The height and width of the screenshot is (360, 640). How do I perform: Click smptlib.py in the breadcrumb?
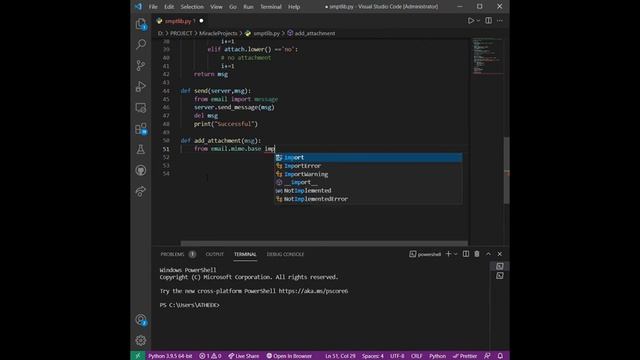tap(266, 33)
